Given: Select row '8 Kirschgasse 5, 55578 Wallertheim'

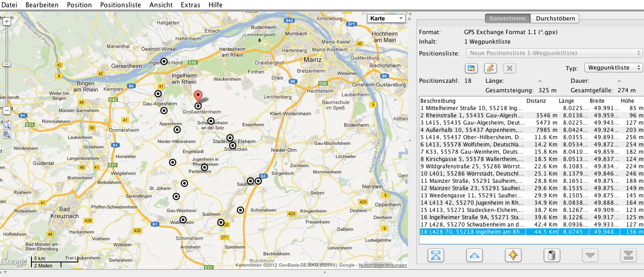Looking at the screenshot, I should point(532,159).
